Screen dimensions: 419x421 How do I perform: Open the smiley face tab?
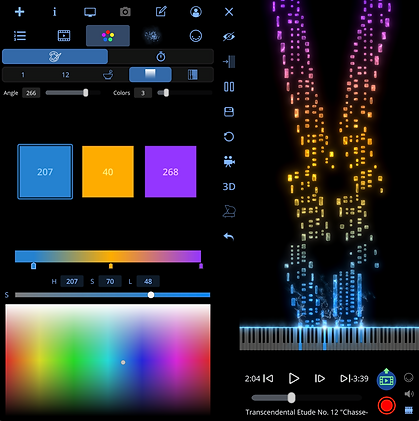point(196,36)
